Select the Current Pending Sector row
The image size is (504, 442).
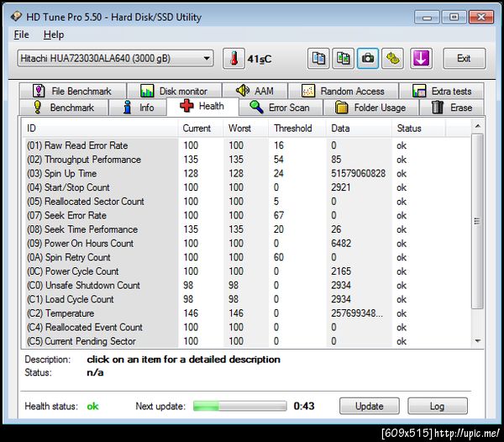247,341
